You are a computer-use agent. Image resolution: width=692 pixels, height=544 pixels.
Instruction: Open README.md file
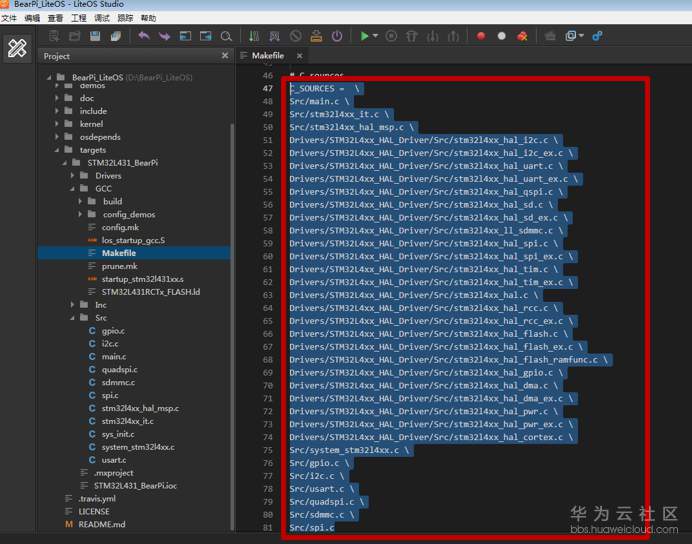pos(102,524)
